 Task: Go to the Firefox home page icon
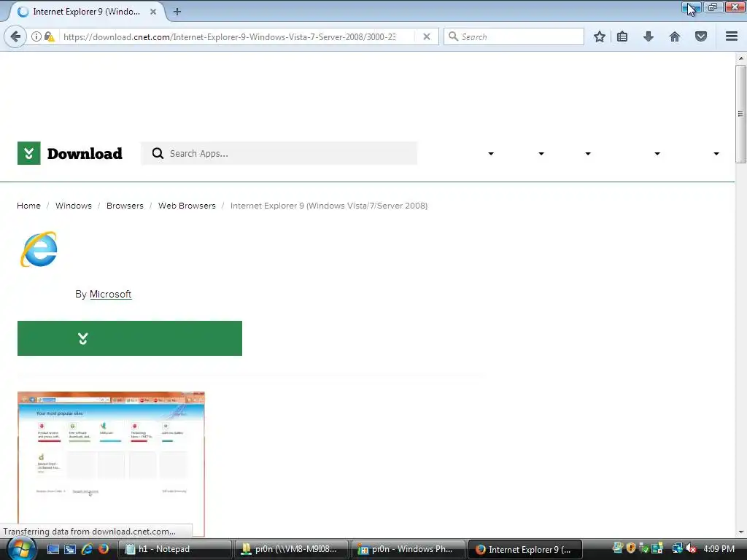click(675, 36)
